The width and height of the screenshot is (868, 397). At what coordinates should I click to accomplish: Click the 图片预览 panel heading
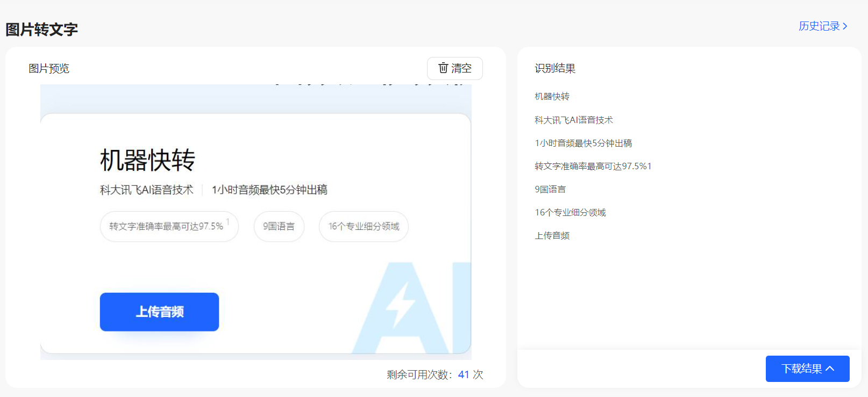coord(49,68)
